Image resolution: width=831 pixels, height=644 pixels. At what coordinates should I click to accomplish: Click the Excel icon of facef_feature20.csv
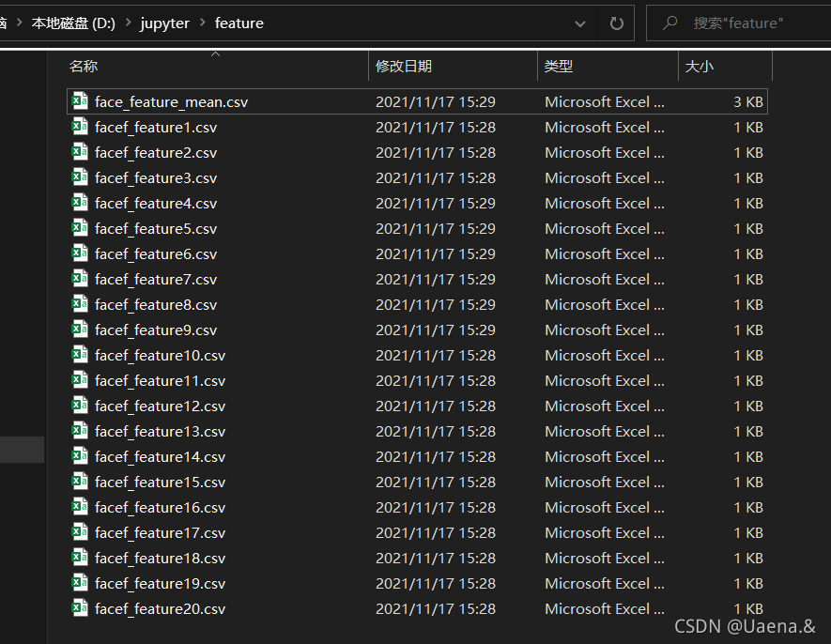(80, 608)
